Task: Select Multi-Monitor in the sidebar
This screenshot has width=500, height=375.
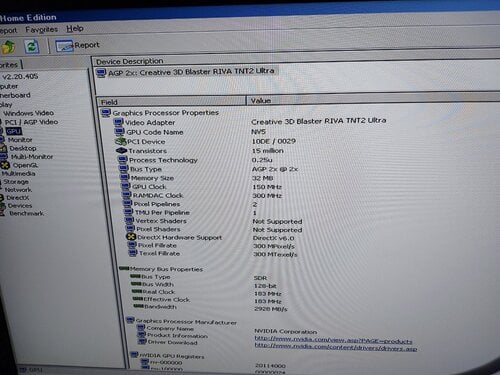Action: click(x=32, y=156)
